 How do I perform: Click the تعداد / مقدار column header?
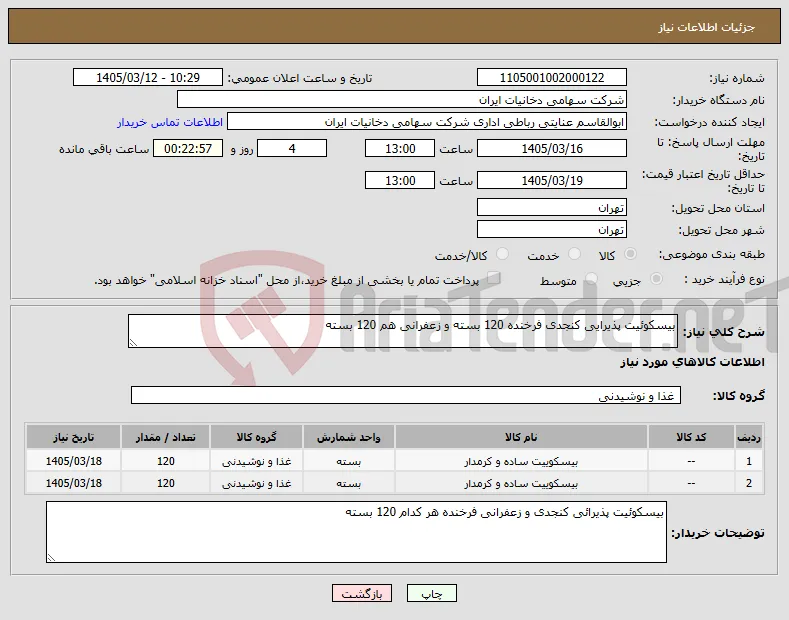(166, 437)
